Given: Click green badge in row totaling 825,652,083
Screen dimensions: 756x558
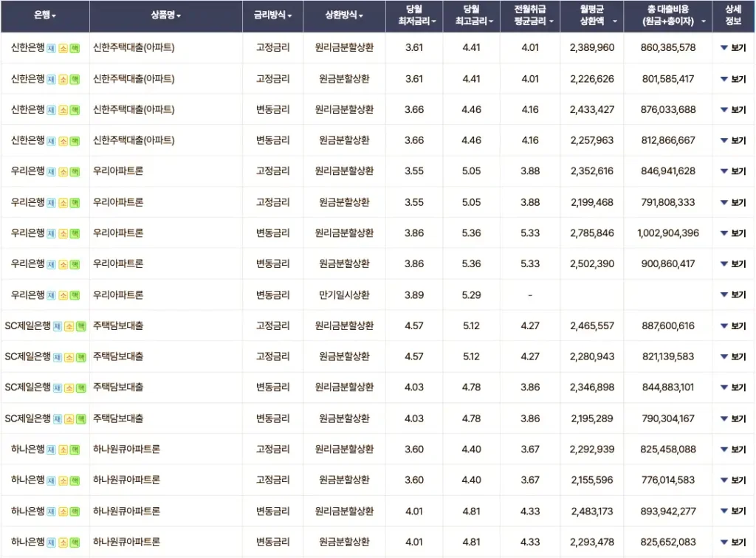Looking at the screenshot, I should click(75, 543).
